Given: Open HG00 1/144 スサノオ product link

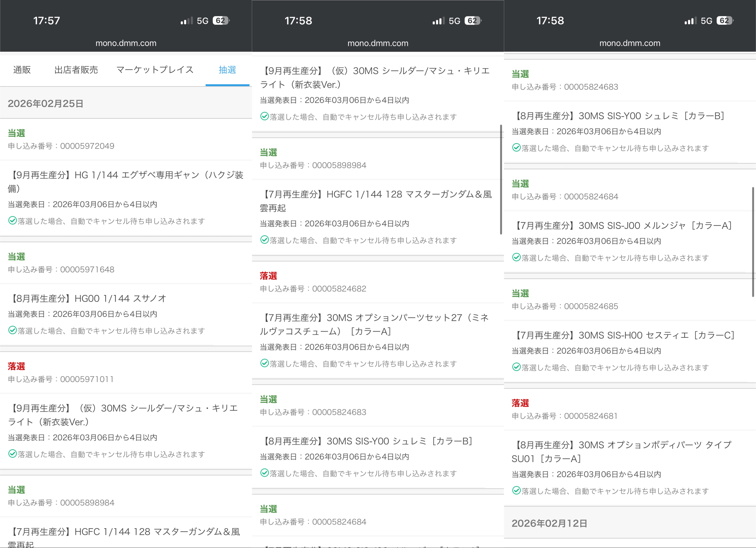Looking at the screenshot, I should coord(87,298).
